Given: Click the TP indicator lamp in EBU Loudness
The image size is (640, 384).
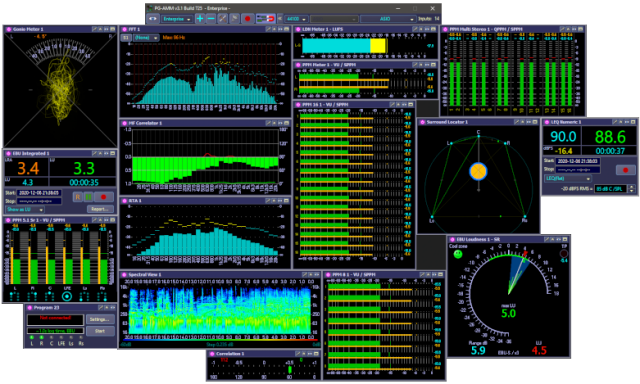Looking at the screenshot, I should click(564, 253).
